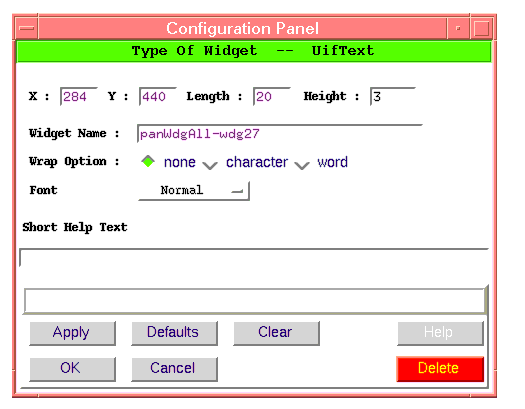Click the Apply button

click(x=72, y=333)
